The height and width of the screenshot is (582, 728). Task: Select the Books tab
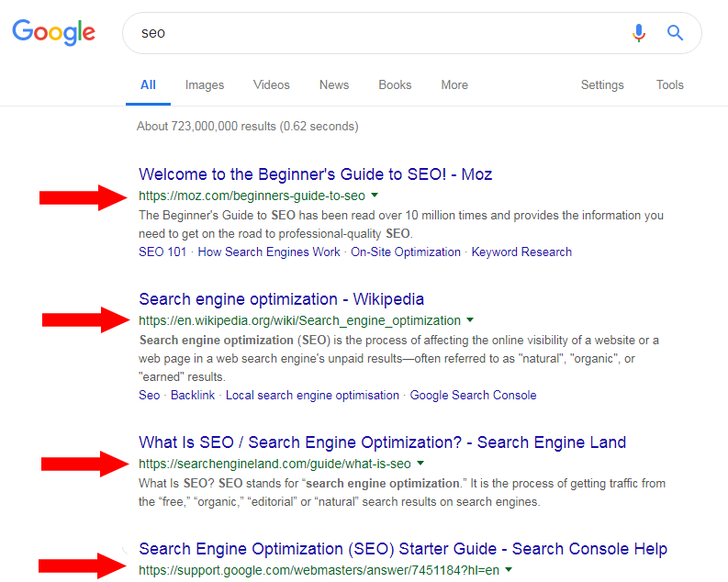pos(395,85)
